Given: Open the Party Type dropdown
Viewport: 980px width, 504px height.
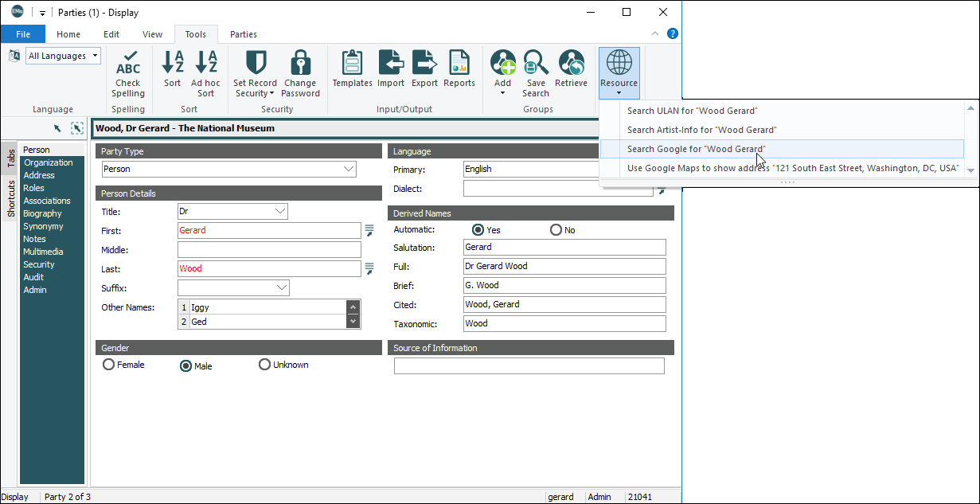Looking at the screenshot, I should pyautogui.click(x=348, y=169).
